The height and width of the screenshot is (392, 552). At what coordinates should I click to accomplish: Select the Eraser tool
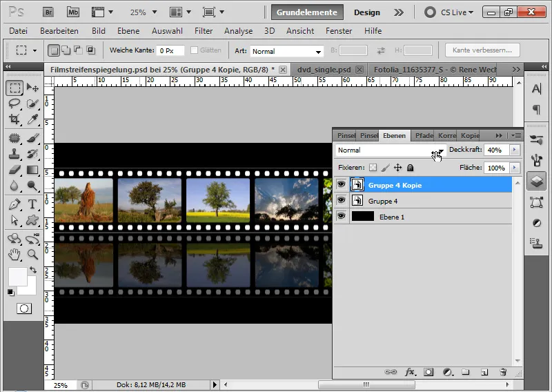(14, 170)
